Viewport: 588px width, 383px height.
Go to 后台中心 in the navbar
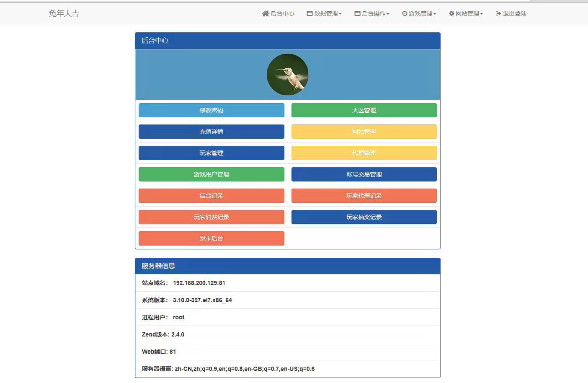pyautogui.click(x=282, y=13)
